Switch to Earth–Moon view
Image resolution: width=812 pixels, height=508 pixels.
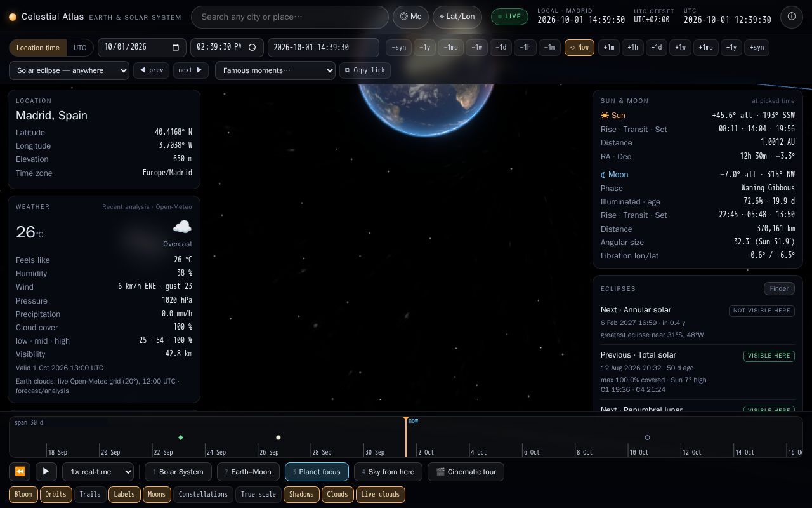(248, 472)
